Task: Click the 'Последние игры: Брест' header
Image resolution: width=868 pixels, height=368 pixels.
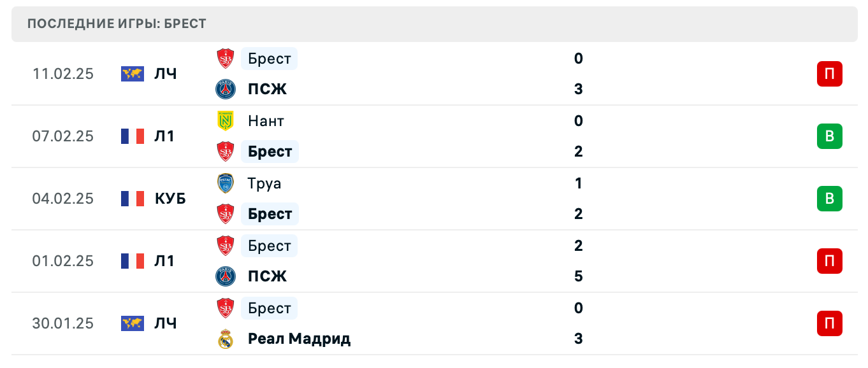Action: click(117, 24)
